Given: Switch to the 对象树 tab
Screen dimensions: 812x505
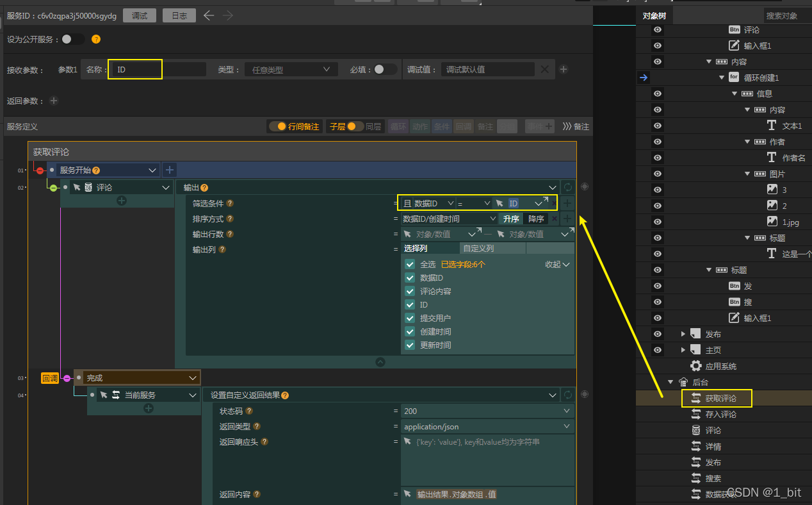Looking at the screenshot, I should [x=654, y=15].
